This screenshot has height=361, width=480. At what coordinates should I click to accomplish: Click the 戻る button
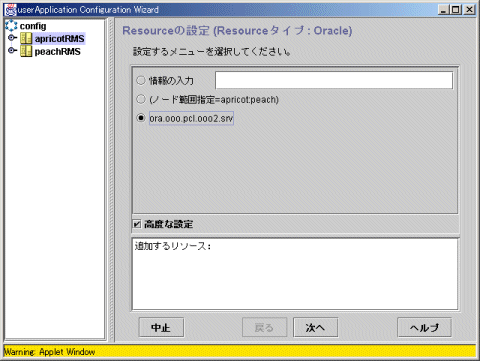pyautogui.click(x=264, y=327)
